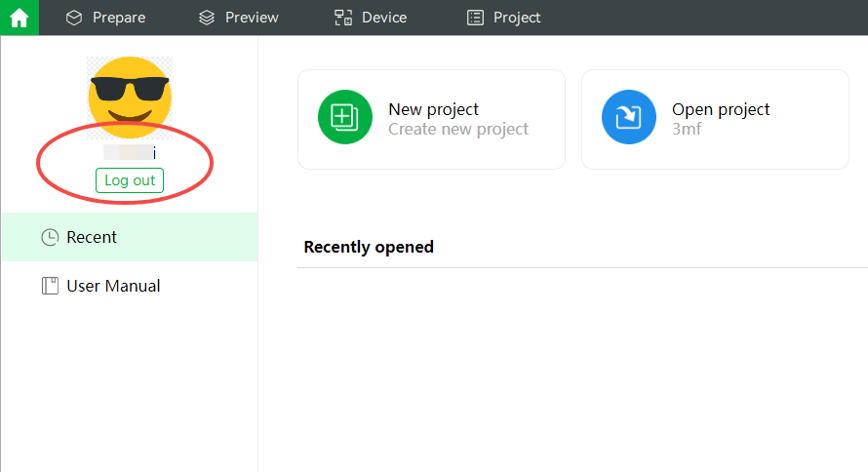Screen dimensions: 868x472
Task: Click the green Home icon
Action: tap(20, 18)
